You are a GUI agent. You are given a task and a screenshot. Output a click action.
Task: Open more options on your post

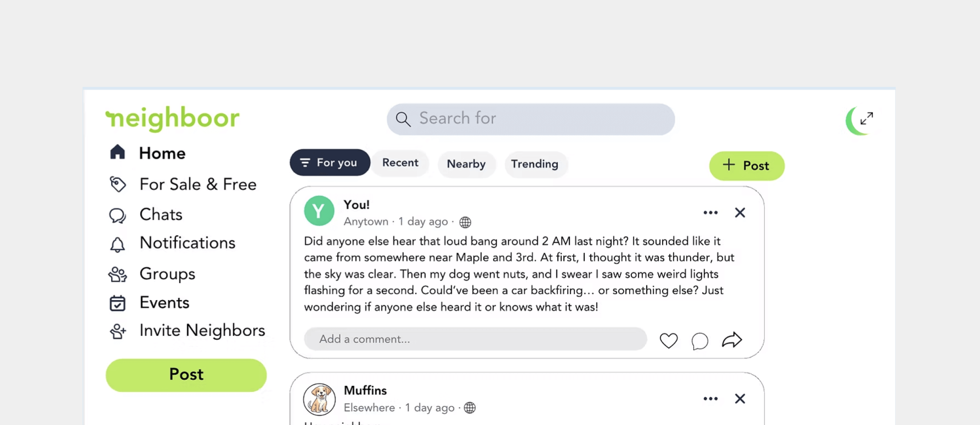tap(710, 212)
